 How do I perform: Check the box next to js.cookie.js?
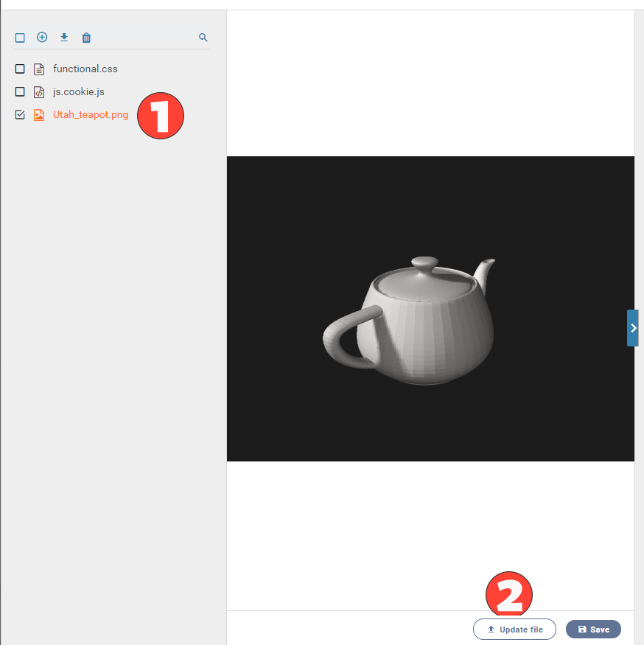pyautogui.click(x=20, y=91)
